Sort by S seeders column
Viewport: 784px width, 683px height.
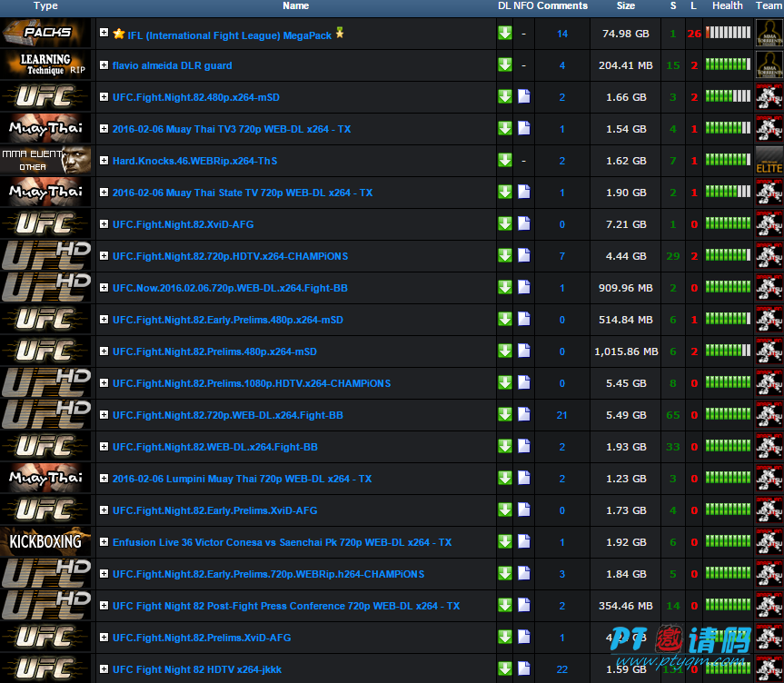673,5
